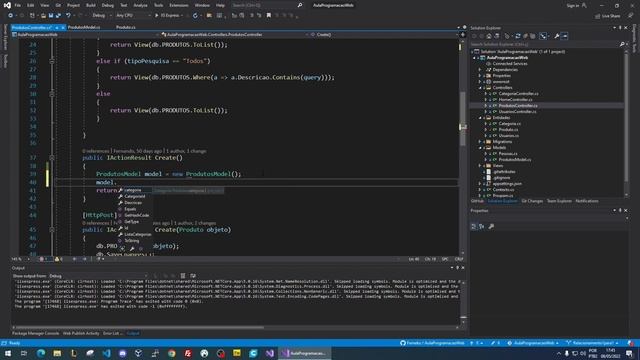The height and width of the screenshot is (360, 640).
Task: Click the code editor vertical scrollbar
Action: 462,118
